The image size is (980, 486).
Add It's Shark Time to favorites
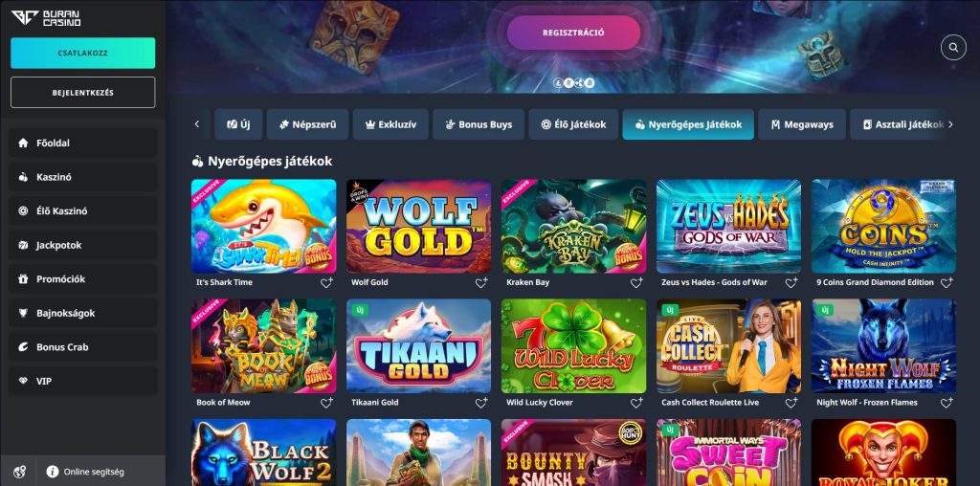[x=326, y=283]
